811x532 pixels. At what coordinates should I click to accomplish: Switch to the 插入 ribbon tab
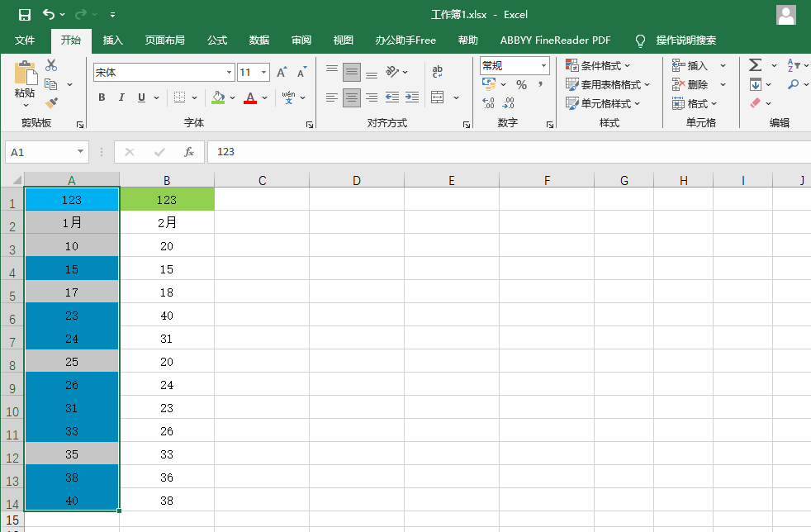pos(112,40)
